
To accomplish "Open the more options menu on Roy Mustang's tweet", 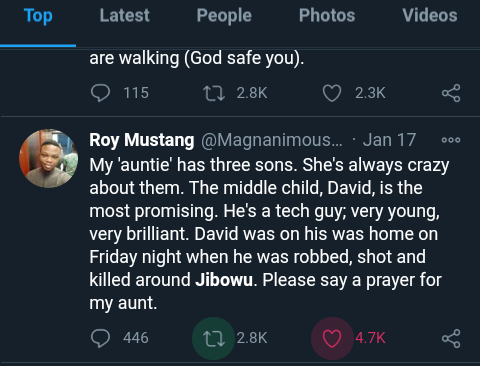I will click(x=451, y=140).
